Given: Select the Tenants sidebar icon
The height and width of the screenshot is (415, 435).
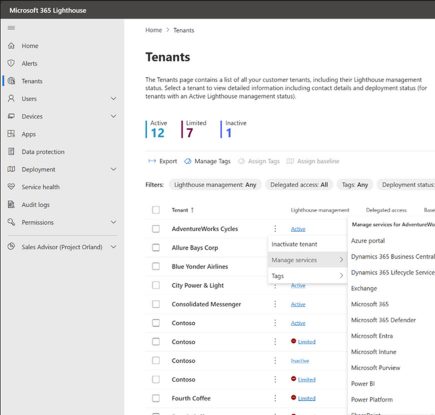Looking at the screenshot, I should (x=11, y=81).
